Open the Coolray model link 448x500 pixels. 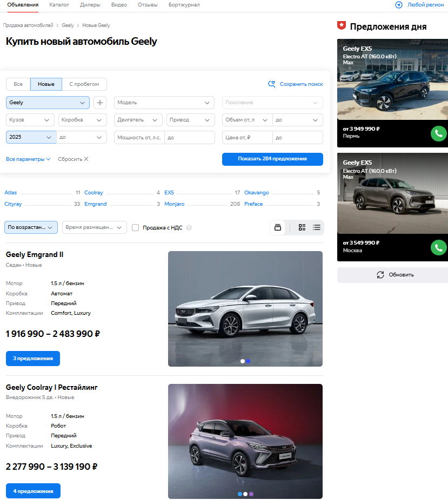(93, 193)
